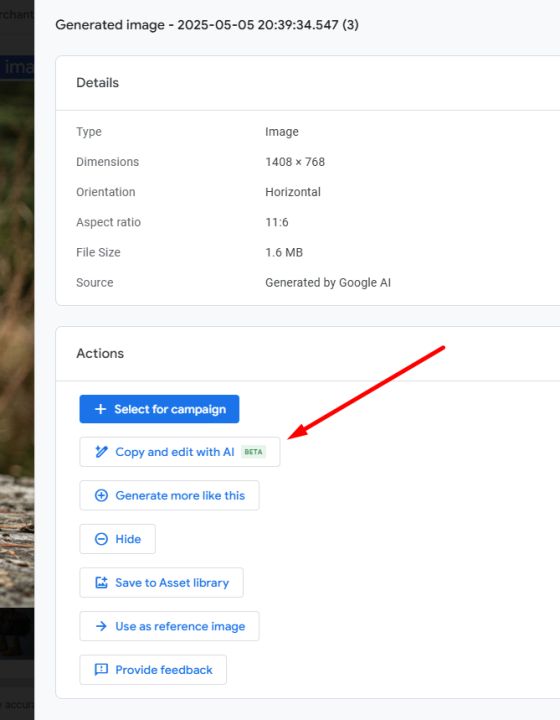Click the magic pen icon for AI editing
Image resolution: width=560 pixels, height=720 pixels.
point(101,452)
